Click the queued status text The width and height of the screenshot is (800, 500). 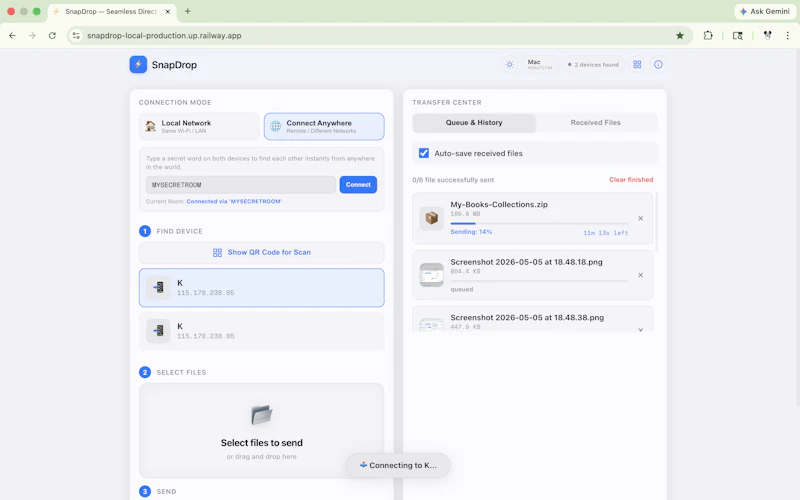click(462, 289)
